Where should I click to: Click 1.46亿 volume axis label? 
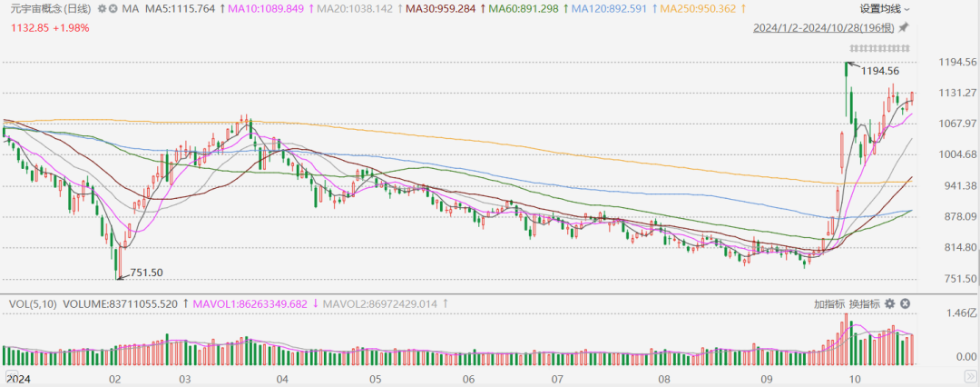(962, 313)
